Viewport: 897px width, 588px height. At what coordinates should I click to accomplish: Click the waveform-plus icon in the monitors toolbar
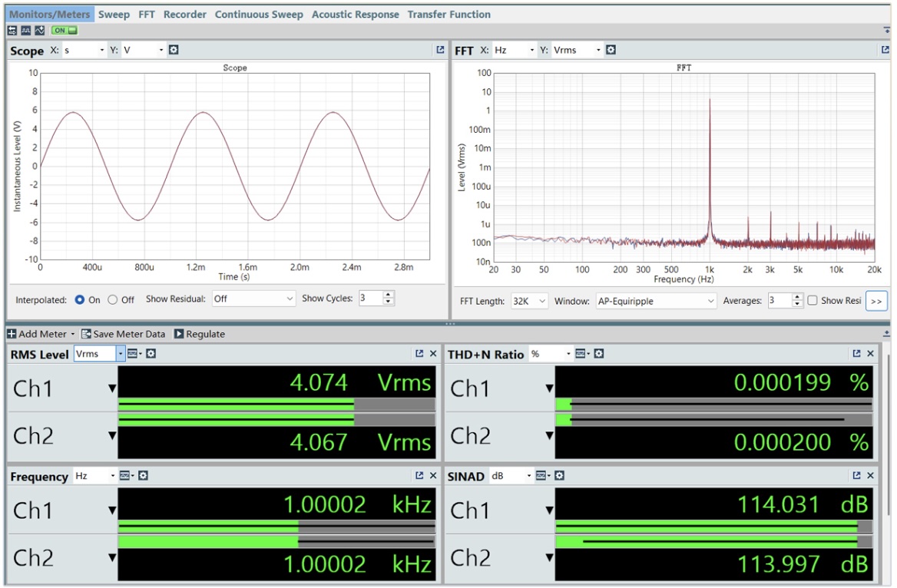click(39, 30)
